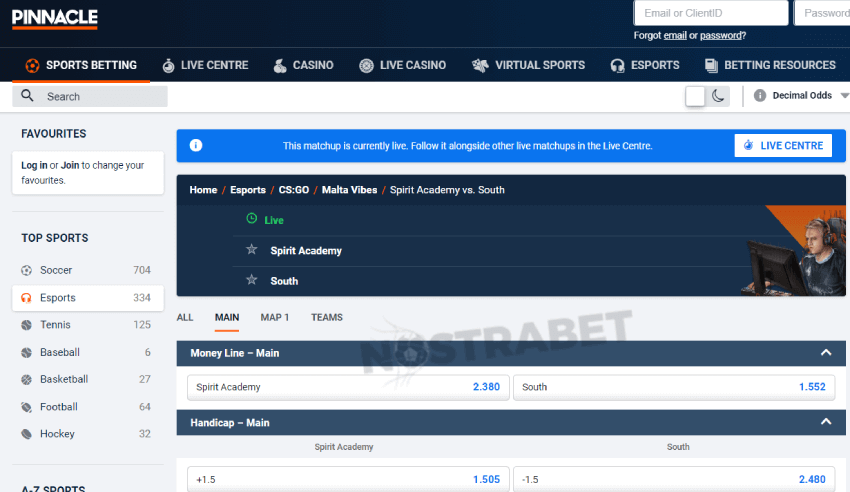The height and width of the screenshot is (492, 850).
Task: Click the Live Centre stopwatch icon
Action: click(169, 66)
